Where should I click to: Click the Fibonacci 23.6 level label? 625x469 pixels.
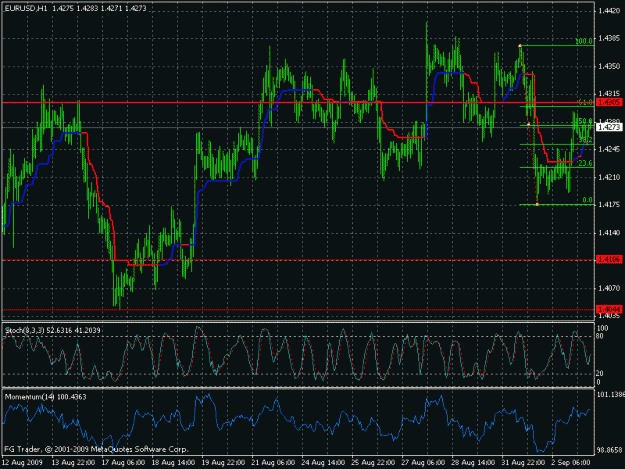(x=585, y=163)
